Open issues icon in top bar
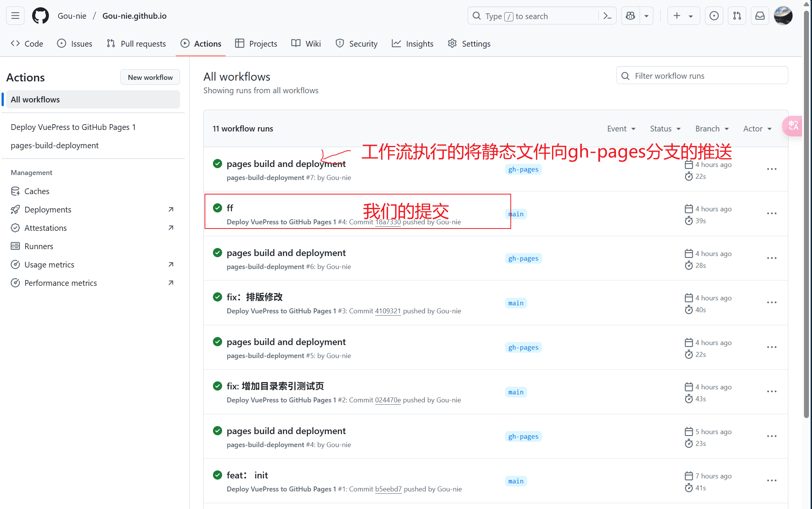This screenshot has height=509, width=812. pos(714,16)
